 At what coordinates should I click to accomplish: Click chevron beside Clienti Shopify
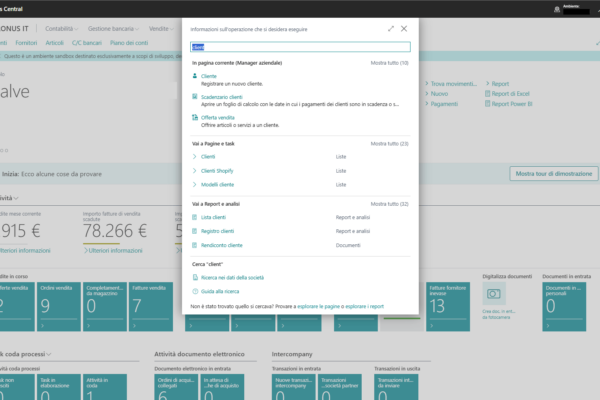pos(194,171)
